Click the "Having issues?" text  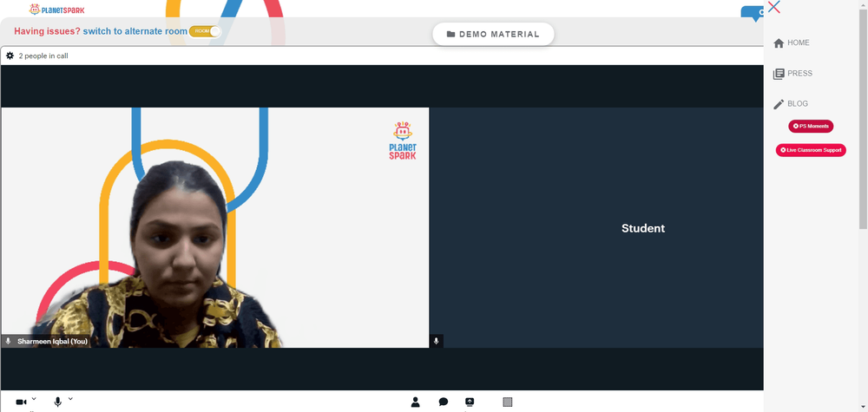(x=47, y=31)
